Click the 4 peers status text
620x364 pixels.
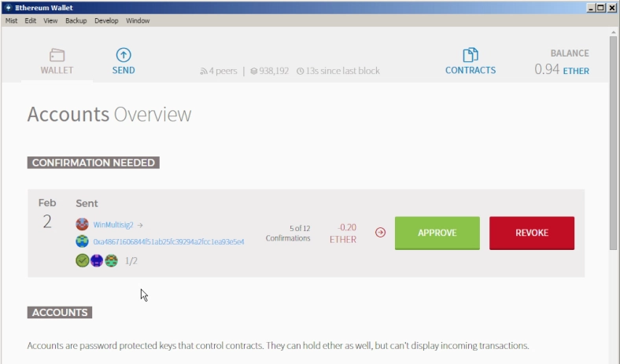point(223,71)
